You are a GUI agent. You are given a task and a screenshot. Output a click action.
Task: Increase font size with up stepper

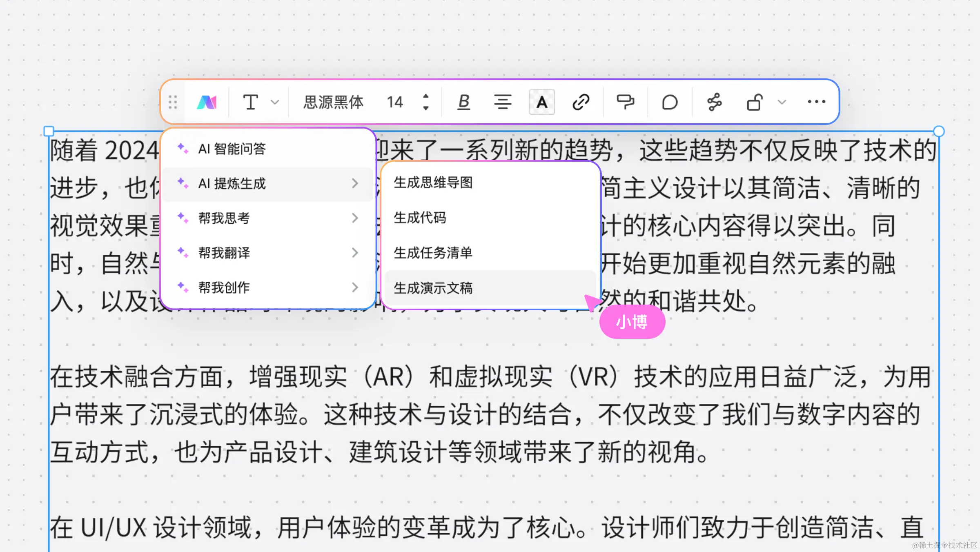[426, 96]
